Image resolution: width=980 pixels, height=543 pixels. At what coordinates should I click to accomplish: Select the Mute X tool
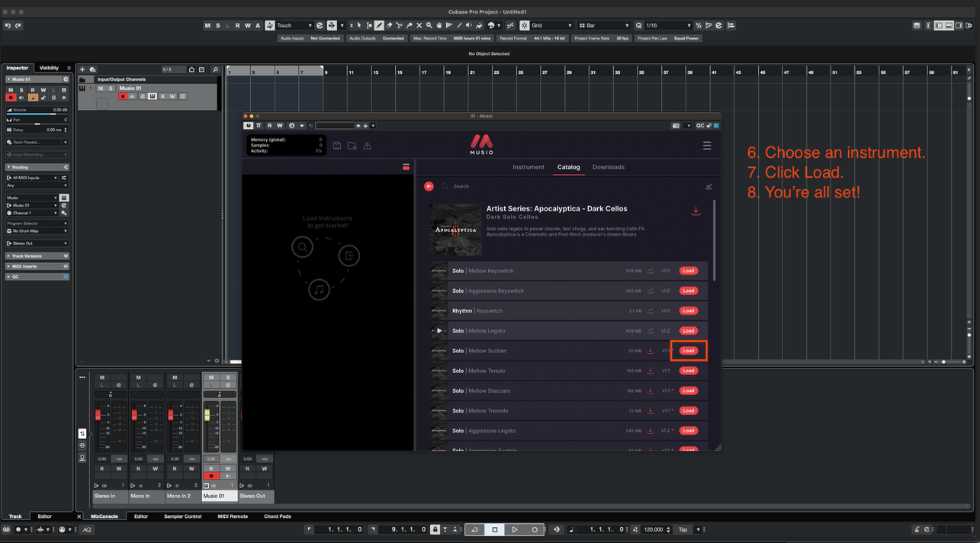419,26
